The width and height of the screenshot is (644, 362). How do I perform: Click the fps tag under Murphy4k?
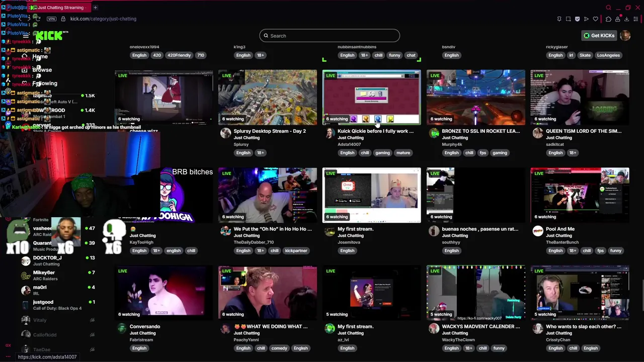coord(483,153)
